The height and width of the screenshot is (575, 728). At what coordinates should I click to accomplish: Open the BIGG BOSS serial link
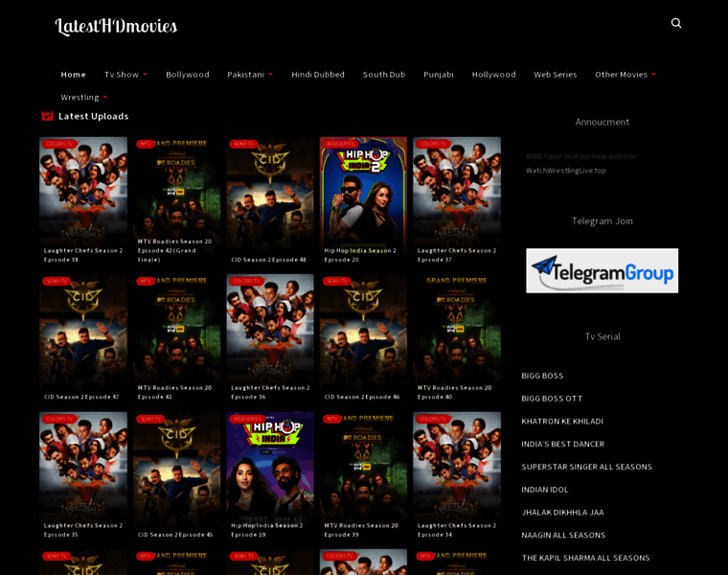pos(542,376)
